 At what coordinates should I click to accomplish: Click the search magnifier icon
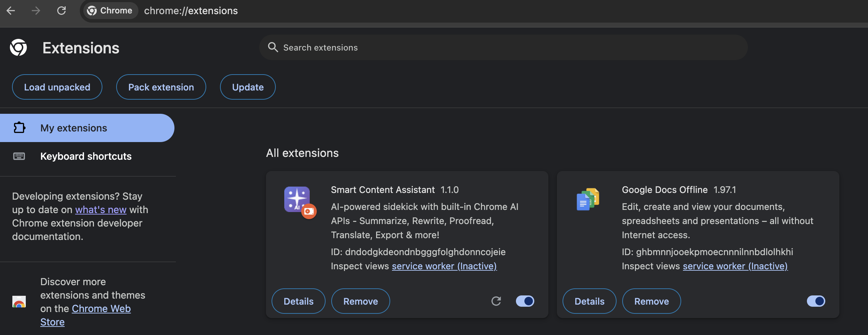[x=273, y=47]
